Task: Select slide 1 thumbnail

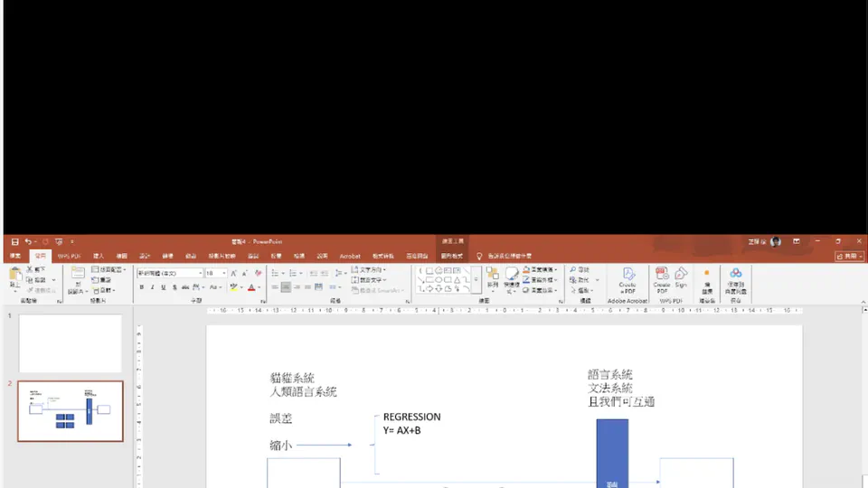Action: coord(71,343)
